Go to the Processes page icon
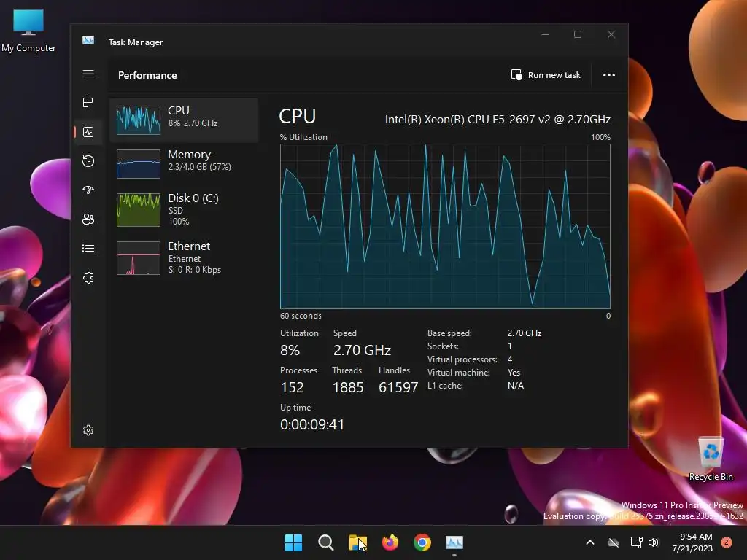 88,102
